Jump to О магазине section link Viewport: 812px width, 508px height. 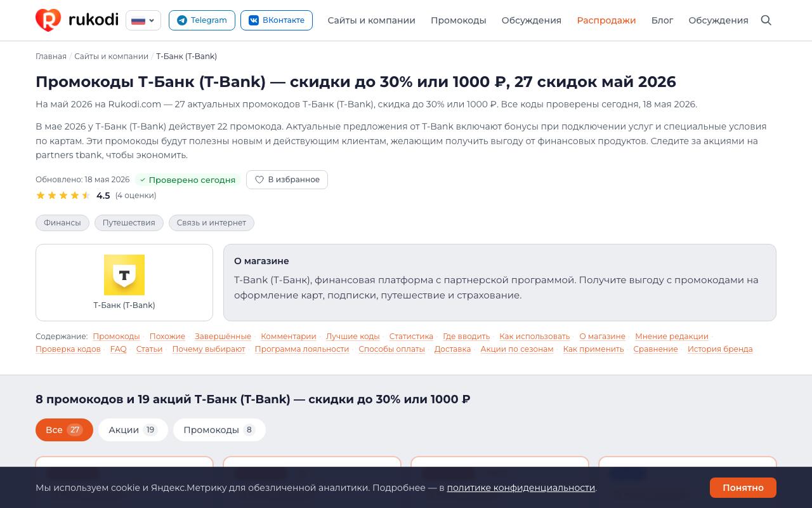click(602, 337)
